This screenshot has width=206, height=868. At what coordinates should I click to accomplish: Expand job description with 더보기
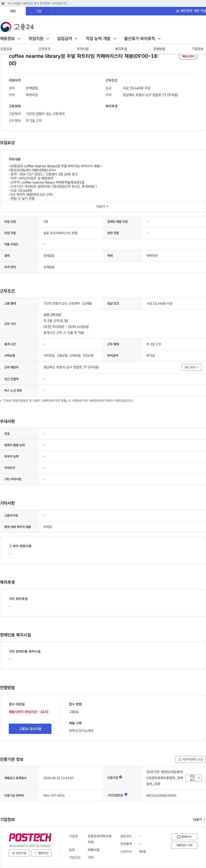102,207
